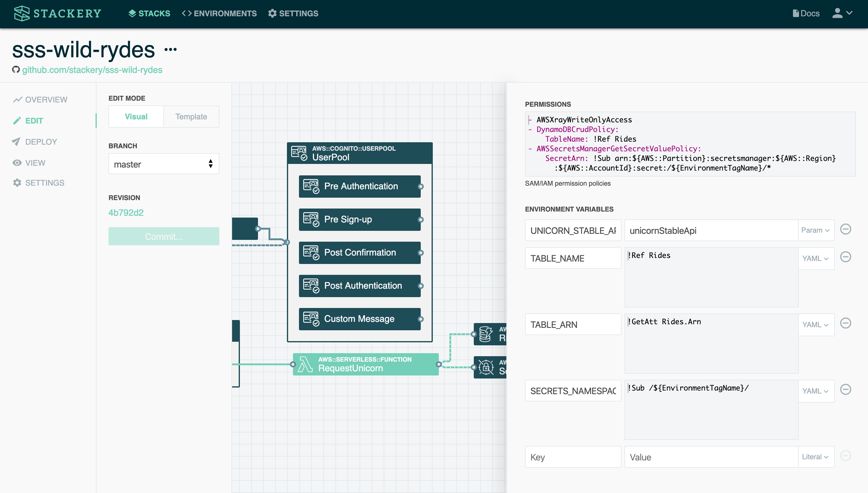This screenshot has width=868, height=493.
Task: Click RequestUnicorn lambda icon
Action: click(305, 364)
